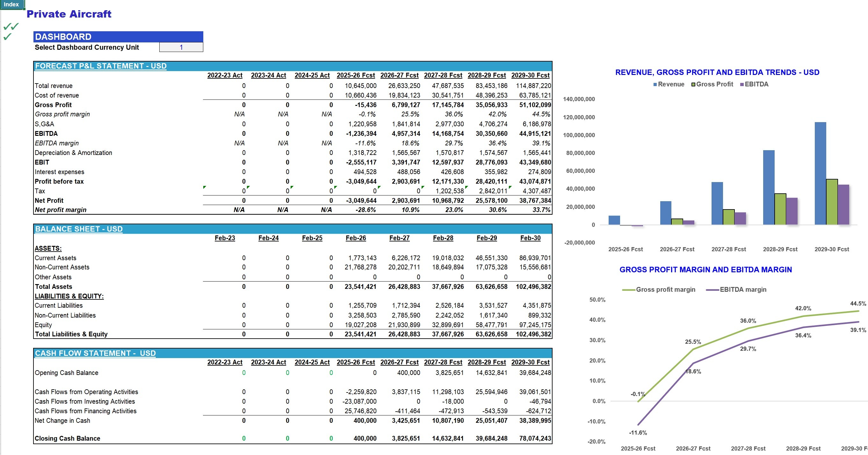This screenshot has height=455, width=868.
Task: Select Total revenue value 114,887,220
Action: click(x=533, y=86)
